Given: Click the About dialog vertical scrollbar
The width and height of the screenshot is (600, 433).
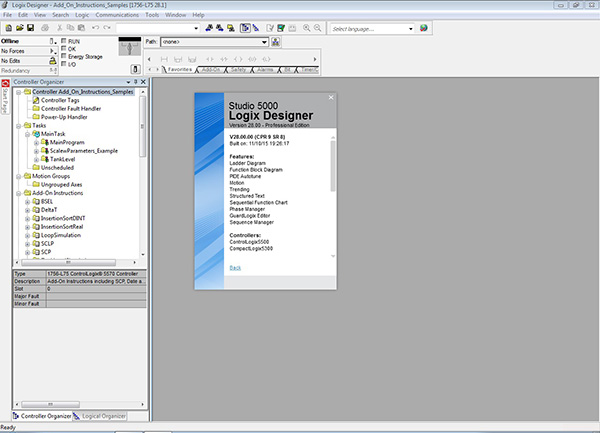Looking at the screenshot, I should tap(333, 166).
